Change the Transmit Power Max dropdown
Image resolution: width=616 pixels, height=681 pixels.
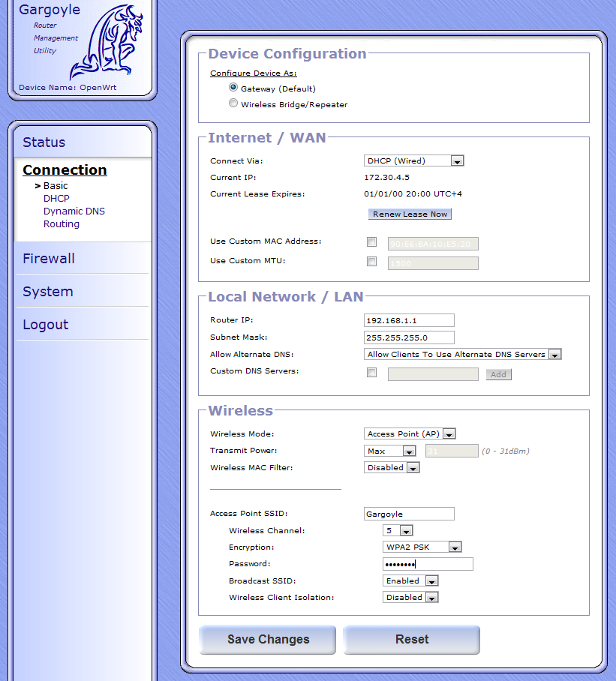tap(389, 451)
